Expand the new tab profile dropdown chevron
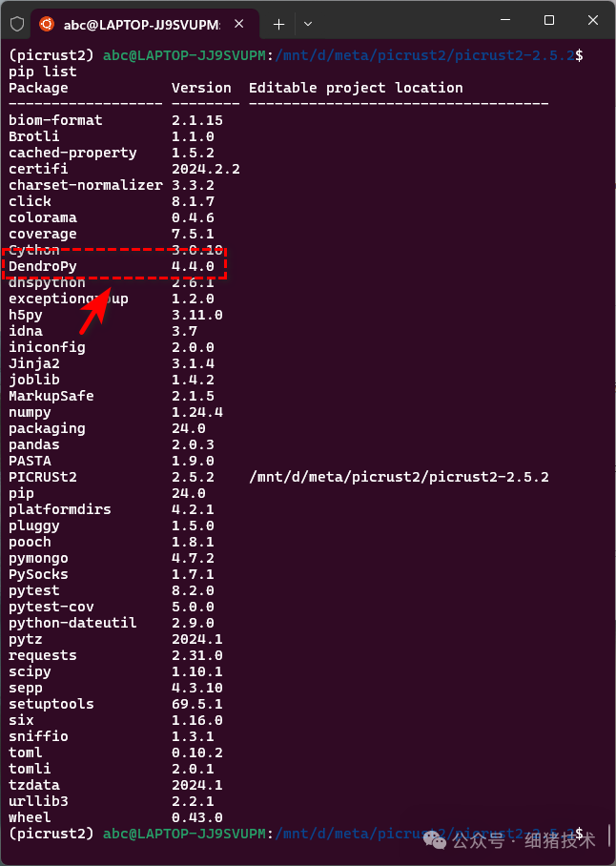Image resolution: width=616 pixels, height=866 pixels. pyautogui.click(x=307, y=24)
